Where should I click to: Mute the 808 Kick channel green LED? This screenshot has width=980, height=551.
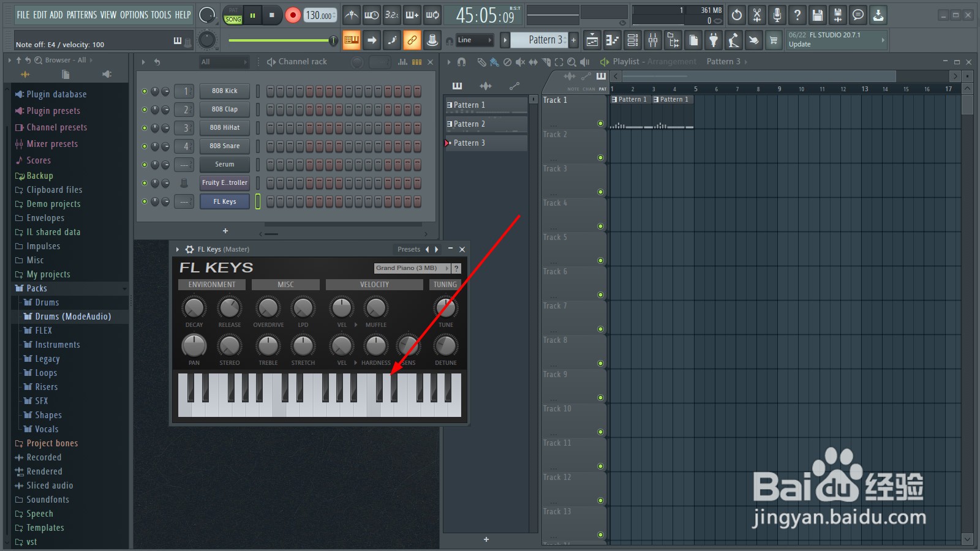click(145, 91)
